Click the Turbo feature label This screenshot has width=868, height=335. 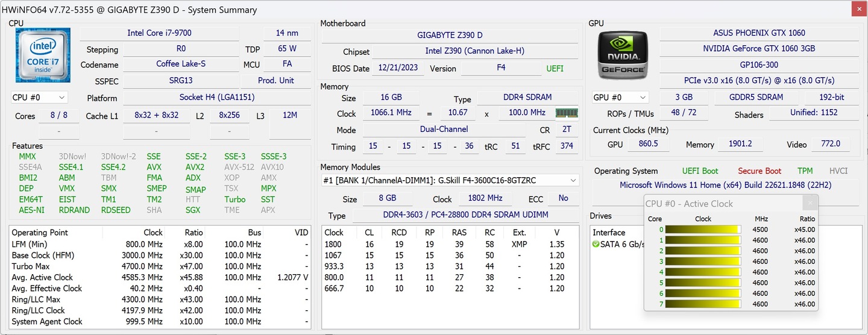[x=235, y=199]
